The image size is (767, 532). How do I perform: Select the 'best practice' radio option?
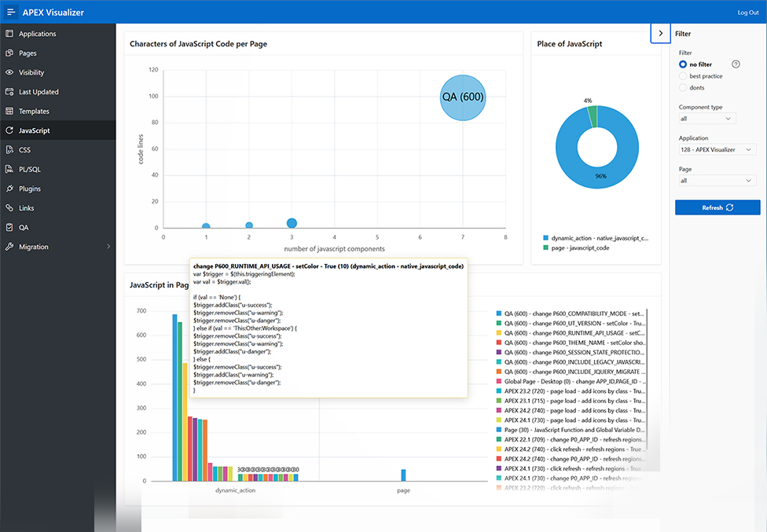click(x=683, y=76)
